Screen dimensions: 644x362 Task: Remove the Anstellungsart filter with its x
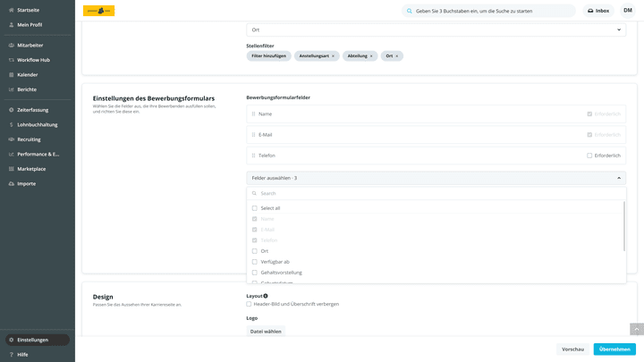334,56
